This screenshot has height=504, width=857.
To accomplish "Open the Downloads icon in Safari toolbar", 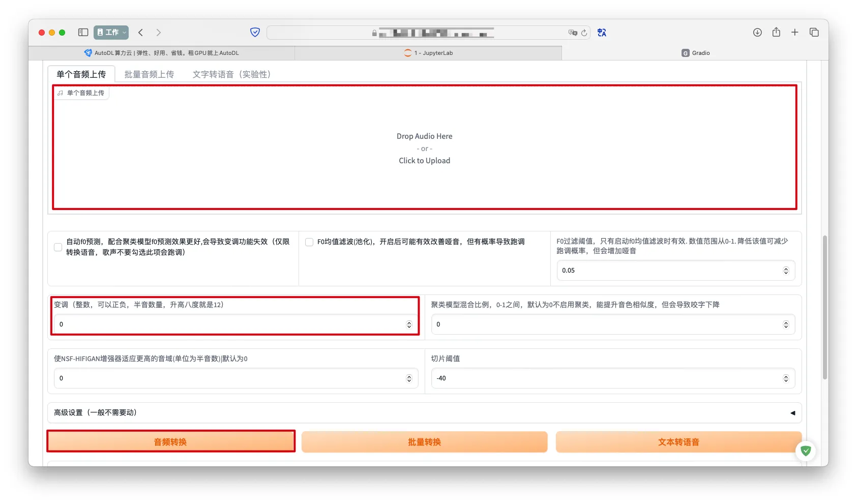I will tap(757, 33).
